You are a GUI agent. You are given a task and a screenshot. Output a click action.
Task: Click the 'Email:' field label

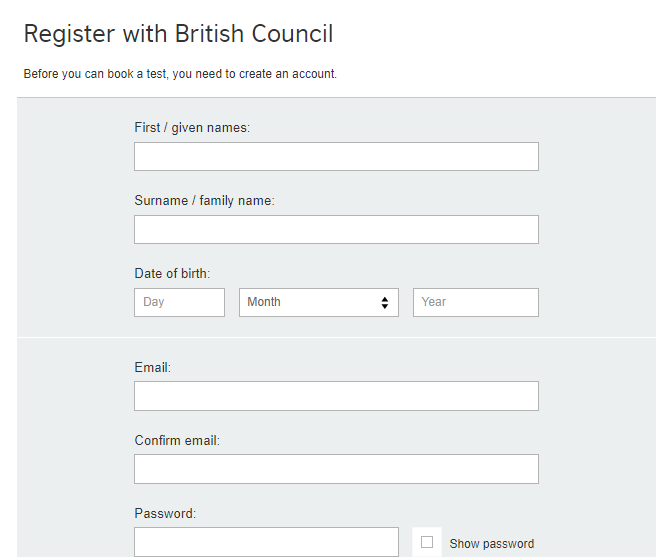click(x=153, y=368)
